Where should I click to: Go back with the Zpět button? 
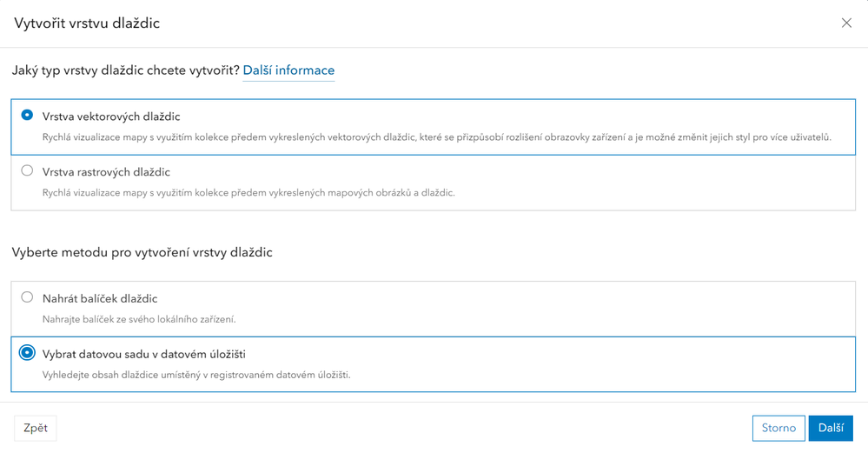click(36, 428)
